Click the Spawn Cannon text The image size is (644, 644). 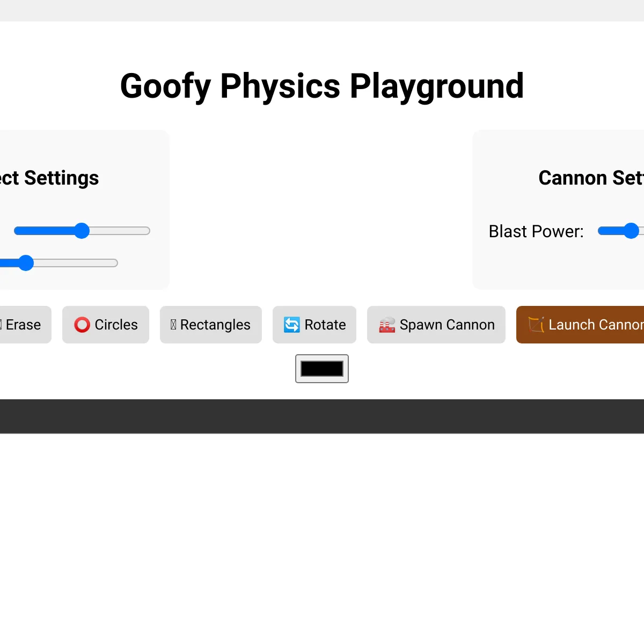click(447, 325)
